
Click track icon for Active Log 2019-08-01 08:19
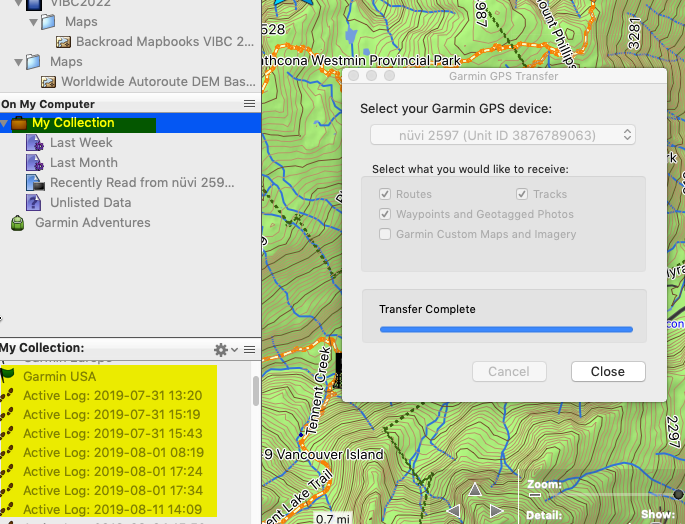[7, 452]
